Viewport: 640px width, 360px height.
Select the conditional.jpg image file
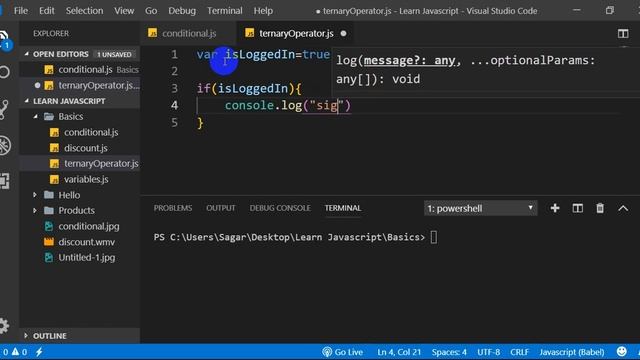click(89, 226)
